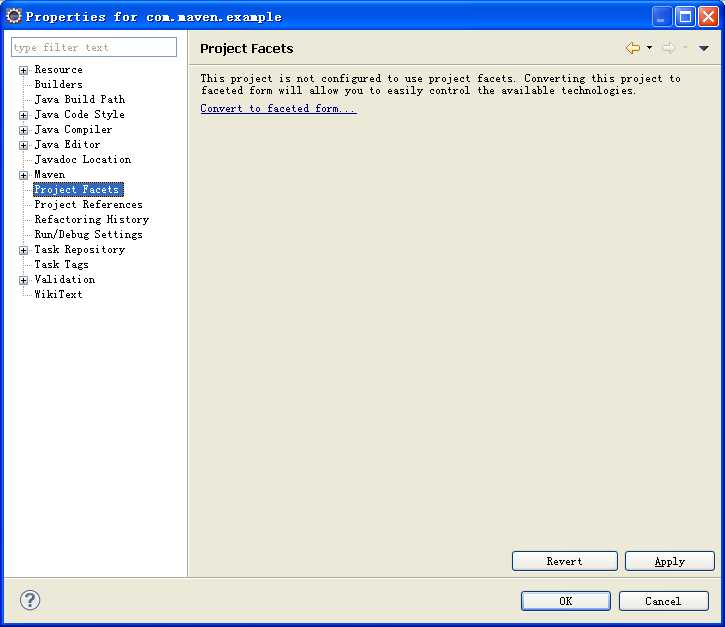Click Convert to faceted form link

(279, 109)
